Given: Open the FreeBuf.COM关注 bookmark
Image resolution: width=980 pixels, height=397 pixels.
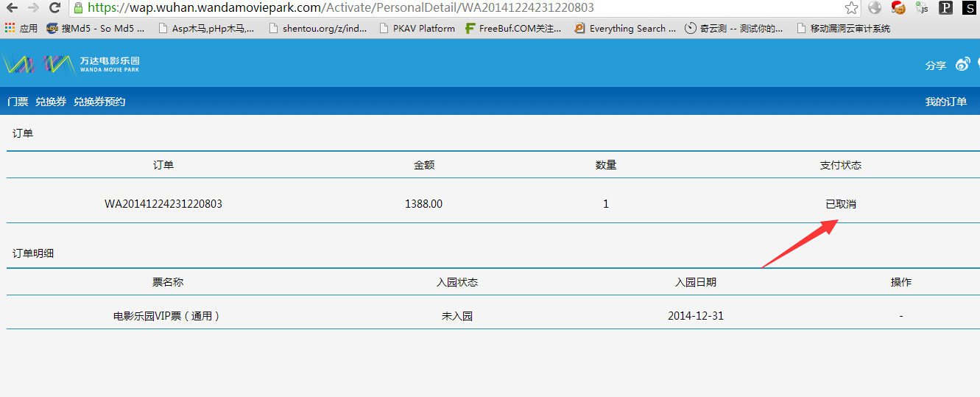Looking at the screenshot, I should [x=513, y=29].
